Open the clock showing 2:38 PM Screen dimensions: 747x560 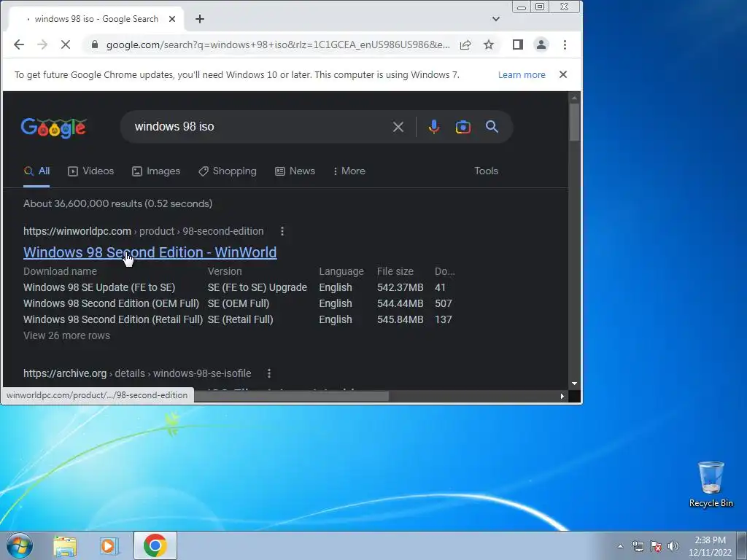point(710,546)
